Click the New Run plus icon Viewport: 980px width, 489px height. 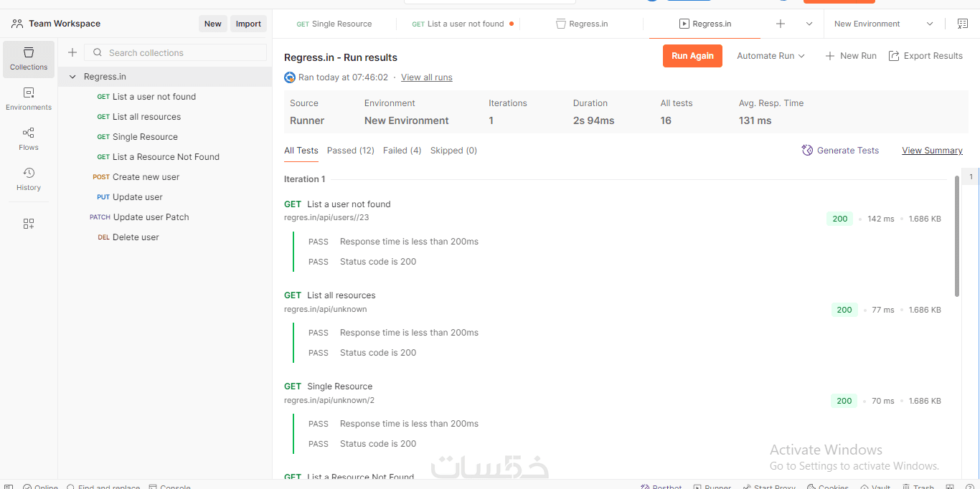pyautogui.click(x=829, y=56)
